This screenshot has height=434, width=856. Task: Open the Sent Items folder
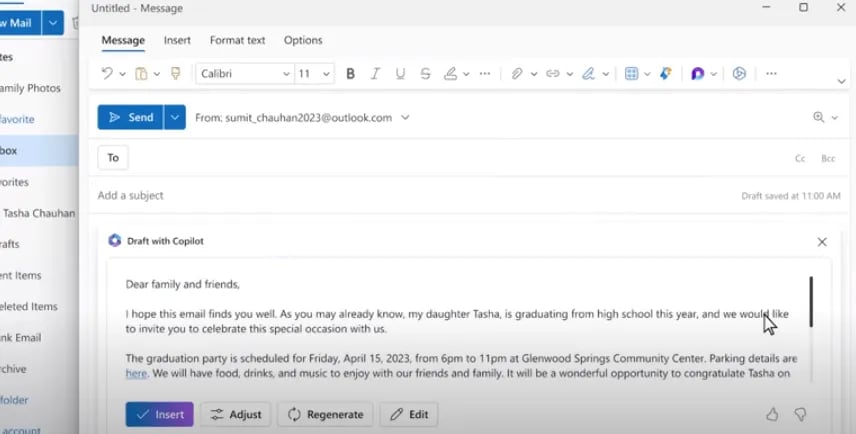coord(21,275)
